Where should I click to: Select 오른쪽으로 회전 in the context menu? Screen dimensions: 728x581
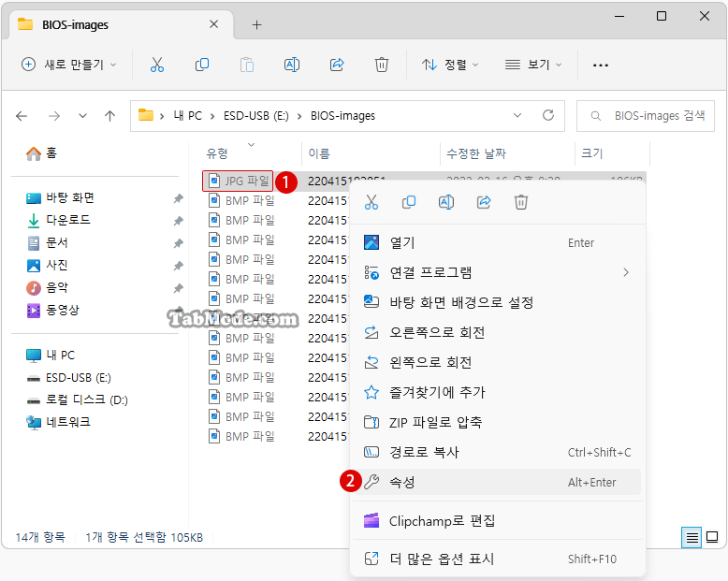(x=497, y=332)
